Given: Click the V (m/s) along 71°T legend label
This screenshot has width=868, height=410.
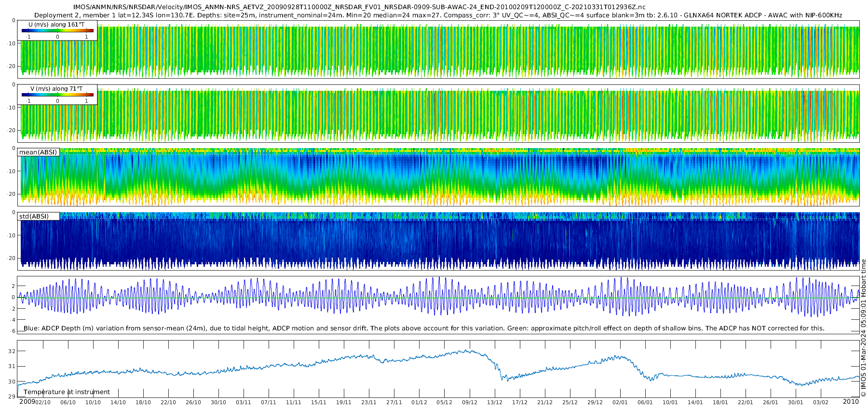Looking at the screenshot, I should tap(56, 89).
